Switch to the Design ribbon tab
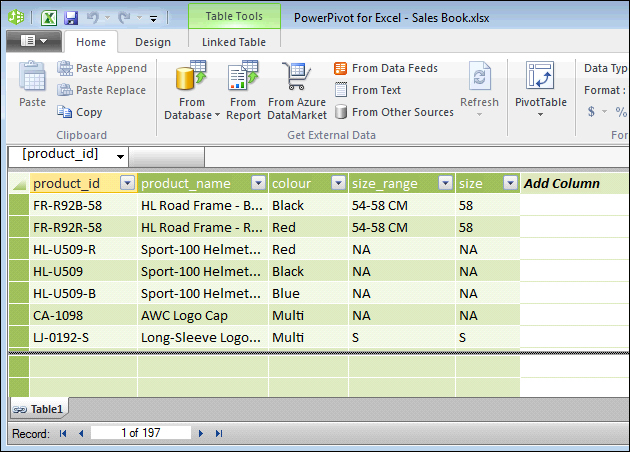This screenshot has height=452, width=630. [153, 42]
